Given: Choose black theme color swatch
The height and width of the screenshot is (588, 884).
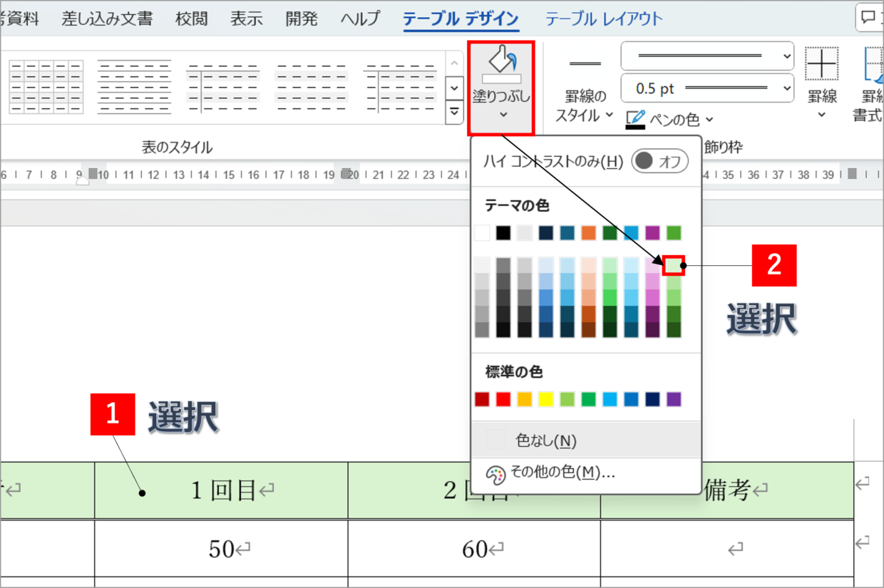Looking at the screenshot, I should pos(503,232).
